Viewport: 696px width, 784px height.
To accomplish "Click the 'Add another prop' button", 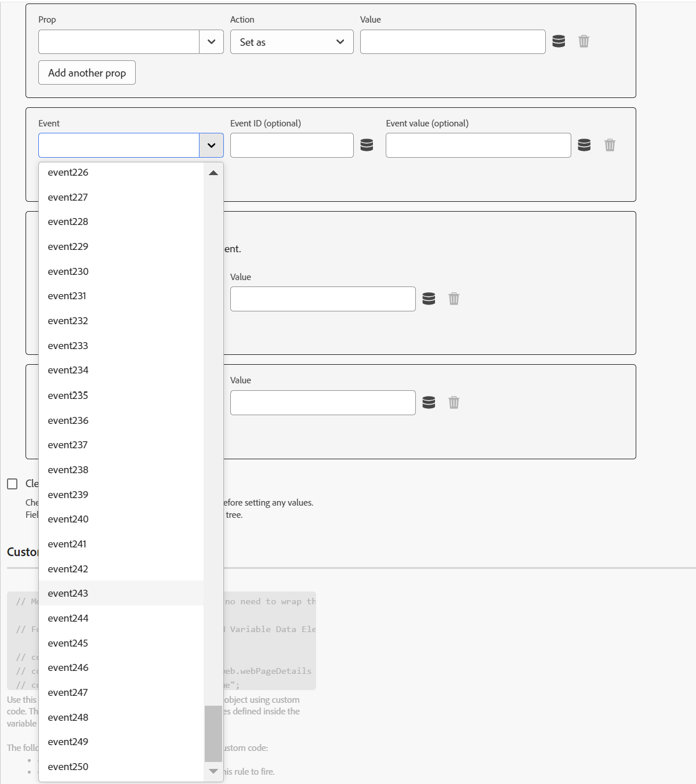I will click(87, 72).
